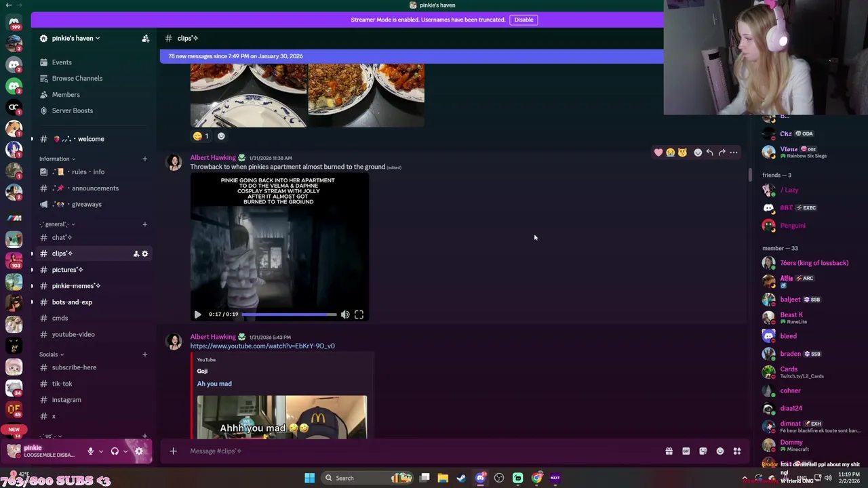The height and width of the screenshot is (488, 868).
Task: Enter full screen on the video
Action: tap(359, 314)
